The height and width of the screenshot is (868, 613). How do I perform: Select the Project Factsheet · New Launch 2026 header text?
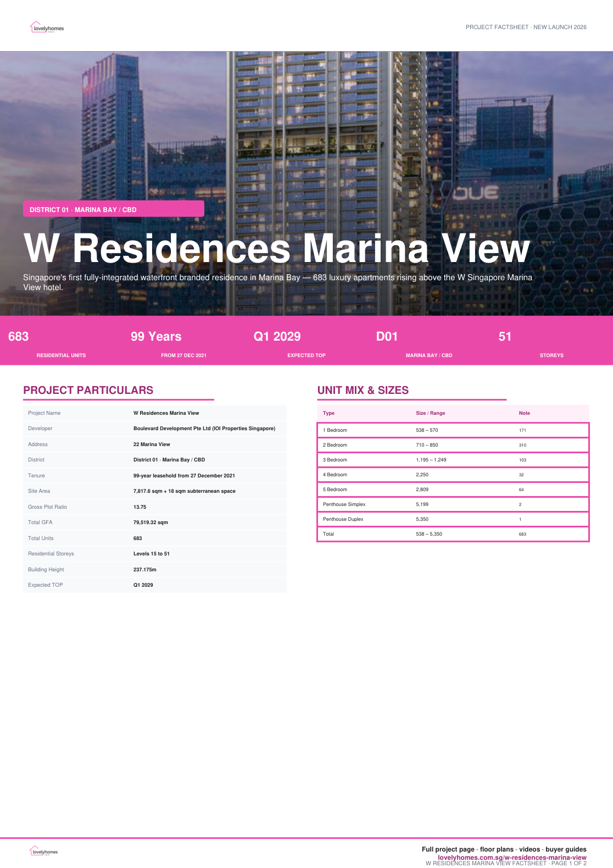(x=526, y=27)
